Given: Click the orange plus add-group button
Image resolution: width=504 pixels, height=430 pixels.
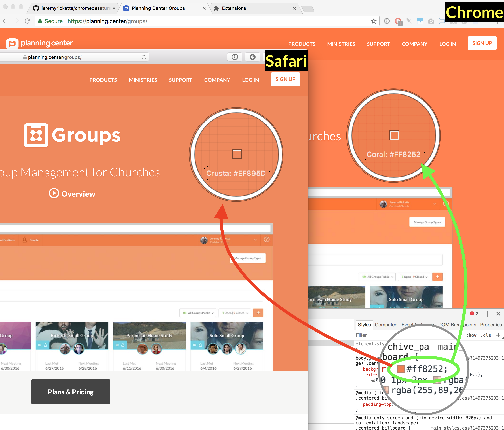Looking at the screenshot, I should [x=258, y=313].
